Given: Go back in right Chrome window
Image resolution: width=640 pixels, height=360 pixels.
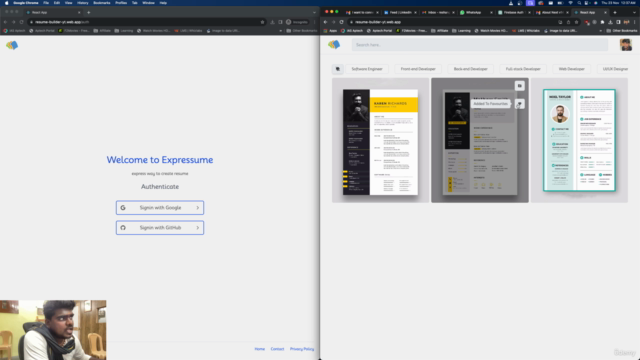Looking at the screenshot, I should tap(325, 22).
